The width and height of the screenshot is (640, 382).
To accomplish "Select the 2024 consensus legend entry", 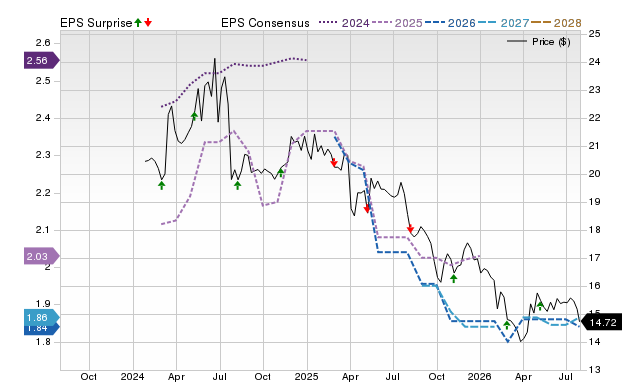I will click(344, 23).
